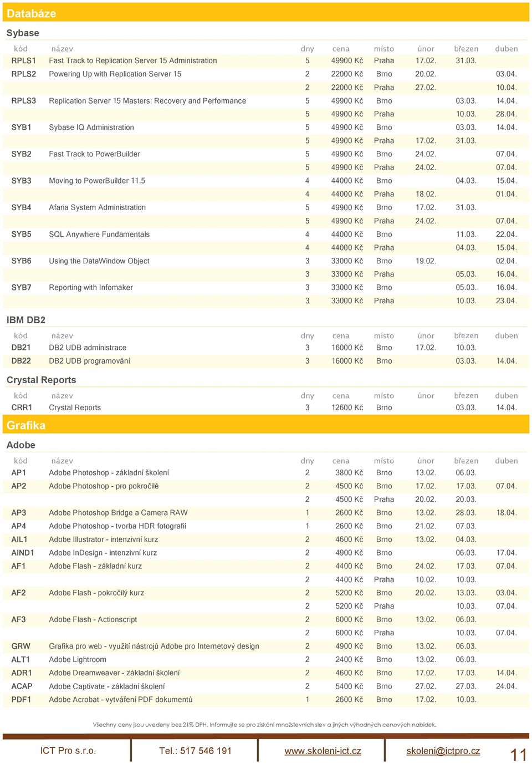This screenshot has width=532, height=764.
Task: Click the 21.02. February date for AP4
Action: [426, 526]
